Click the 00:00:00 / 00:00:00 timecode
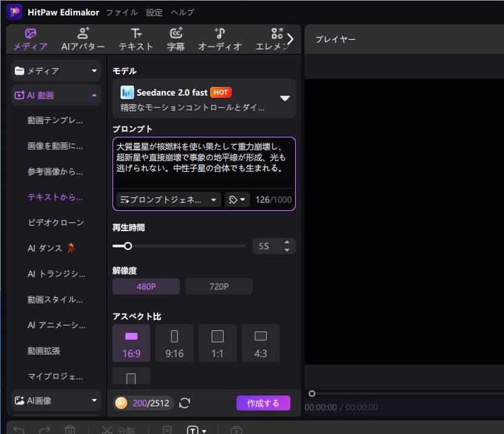The width and height of the screenshot is (504, 434). pyautogui.click(x=341, y=407)
